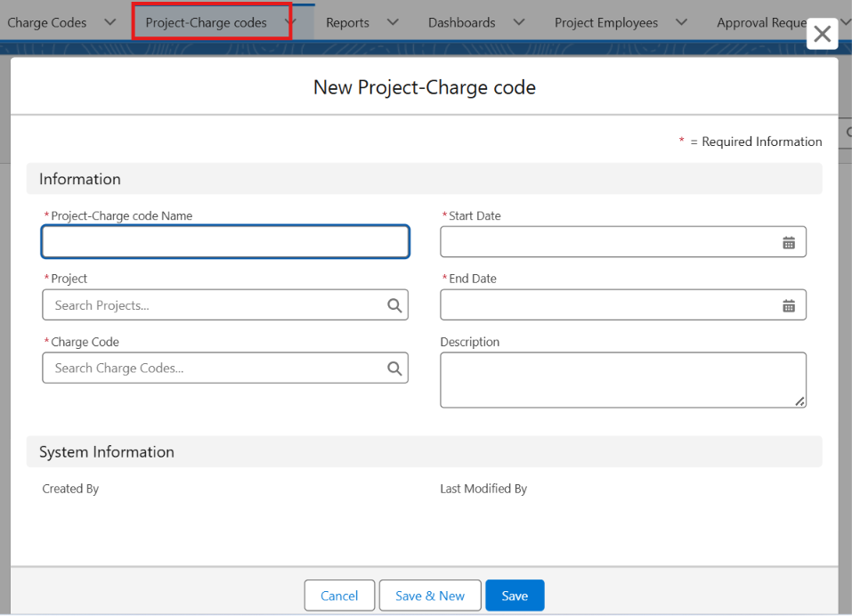Image resolution: width=852 pixels, height=616 pixels.
Task: Open the Charge Codes tab
Action: [46, 23]
